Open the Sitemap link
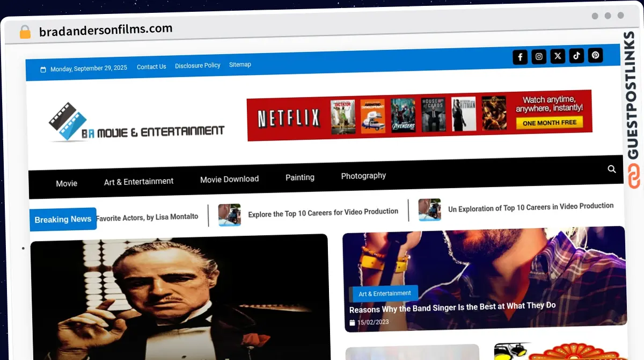 pyautogui.click(x=240, y=64)
